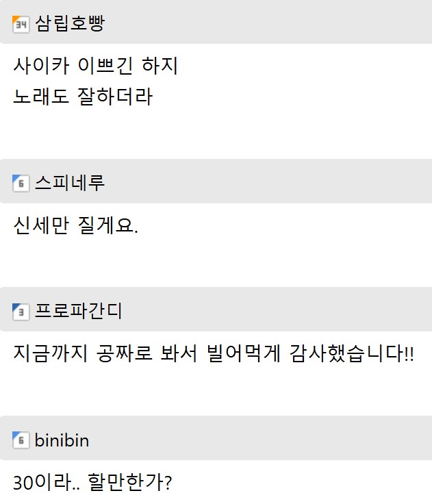Select the comment 신세만 질게요.

click(x=75, y=225)
